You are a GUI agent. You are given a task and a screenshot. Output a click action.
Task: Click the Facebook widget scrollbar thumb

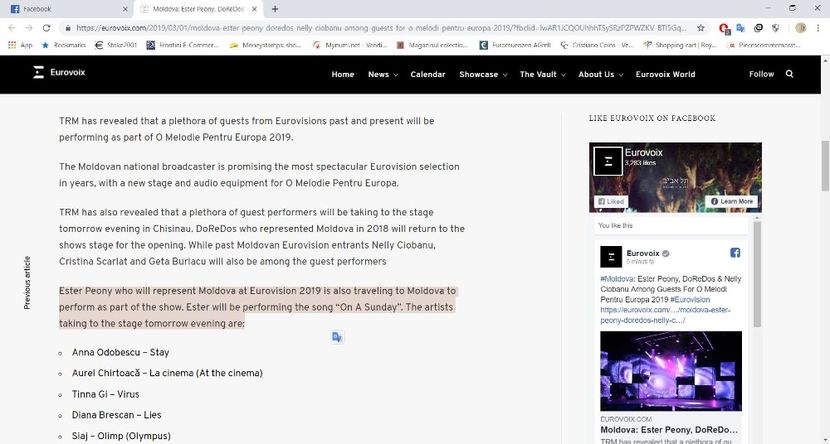click(756, 274)
